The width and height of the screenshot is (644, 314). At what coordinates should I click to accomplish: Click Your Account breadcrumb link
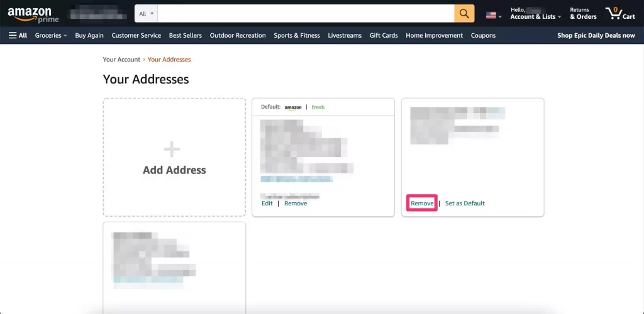(x=121, y=60)
